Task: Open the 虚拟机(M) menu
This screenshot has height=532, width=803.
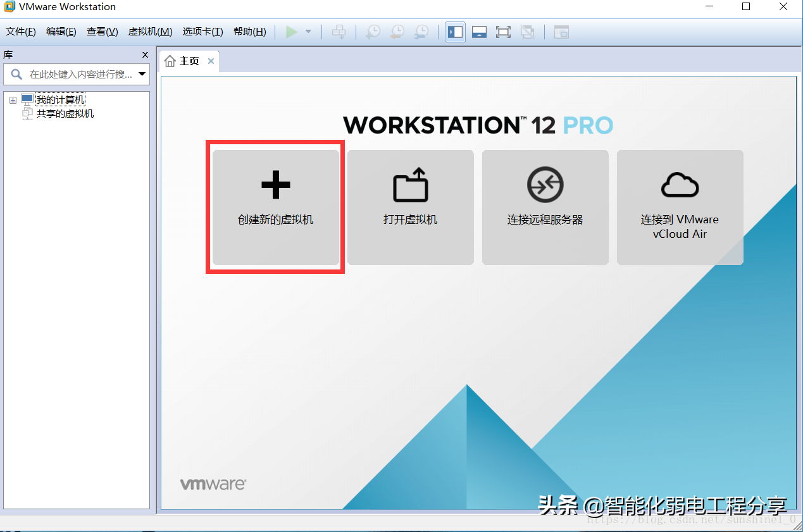Action: coord(150,31)
